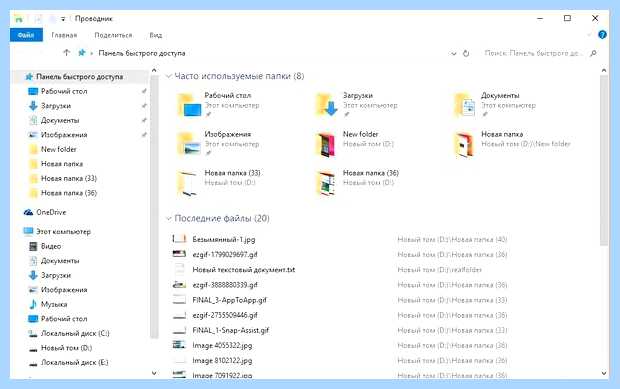Screen dimensions: 620x389
Task: Open address bar history dropdown arrow
Action: (454, 53)
